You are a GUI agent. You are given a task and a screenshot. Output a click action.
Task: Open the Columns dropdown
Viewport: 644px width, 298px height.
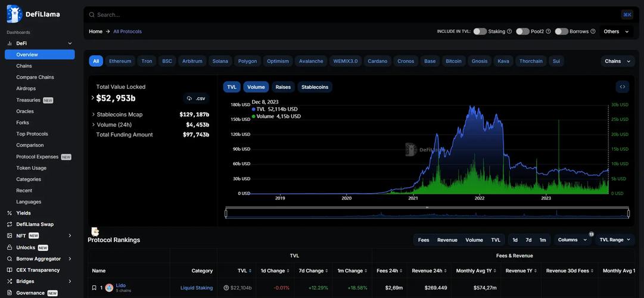point(573,240)
